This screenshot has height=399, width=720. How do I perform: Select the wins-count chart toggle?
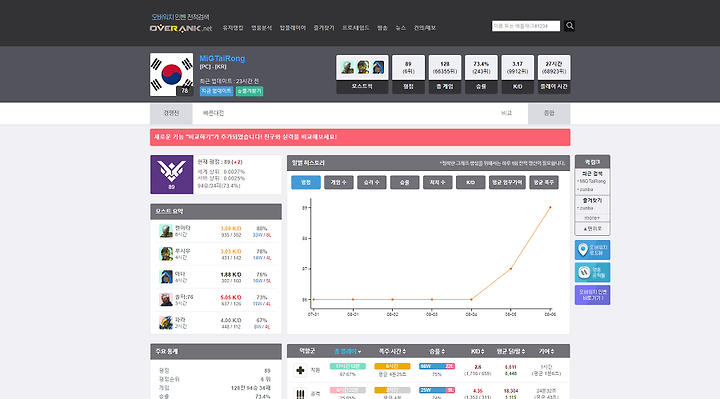(x=372, y=182)
